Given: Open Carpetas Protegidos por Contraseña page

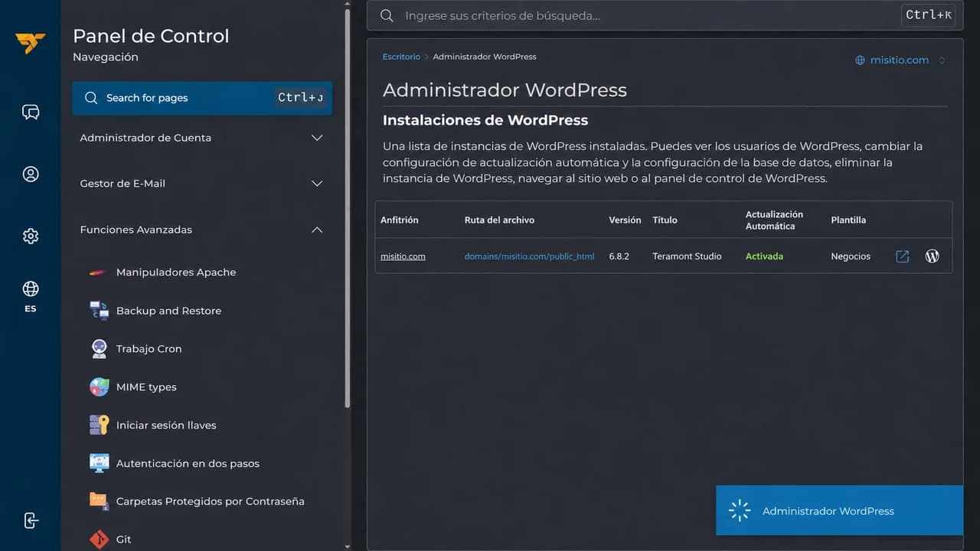Looking at the screenshot, I should pos(210,501).
